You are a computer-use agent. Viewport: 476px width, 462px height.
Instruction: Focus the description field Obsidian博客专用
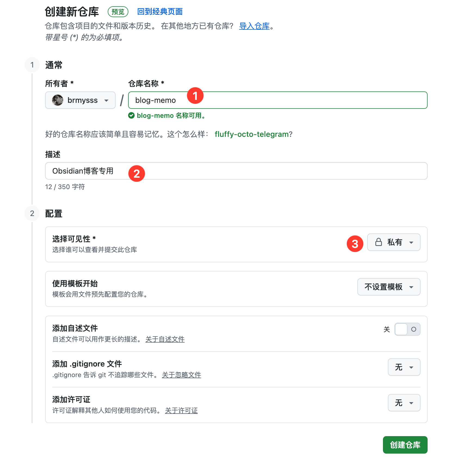(x=236, y=171)
